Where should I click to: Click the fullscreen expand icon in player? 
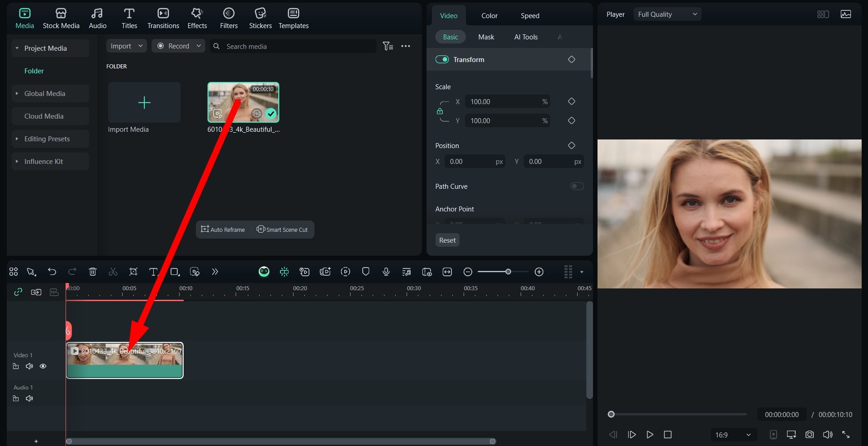click(x=846, y=435)
